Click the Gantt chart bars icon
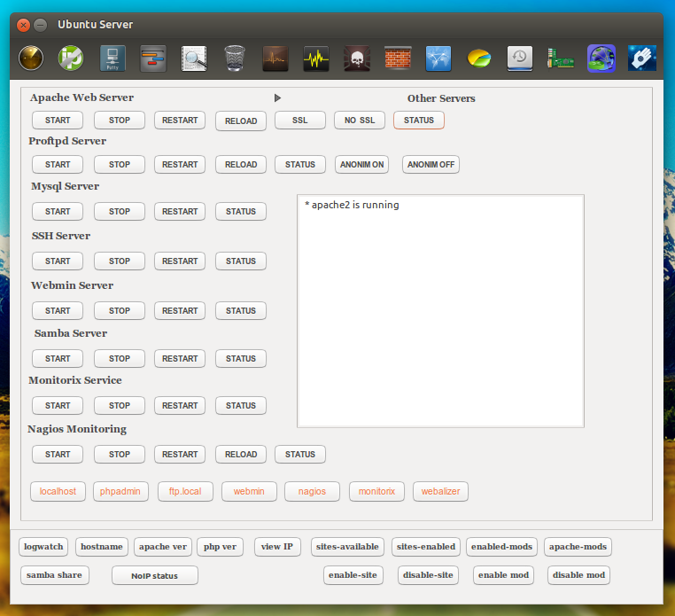675x616 pixels. point(153,58)
